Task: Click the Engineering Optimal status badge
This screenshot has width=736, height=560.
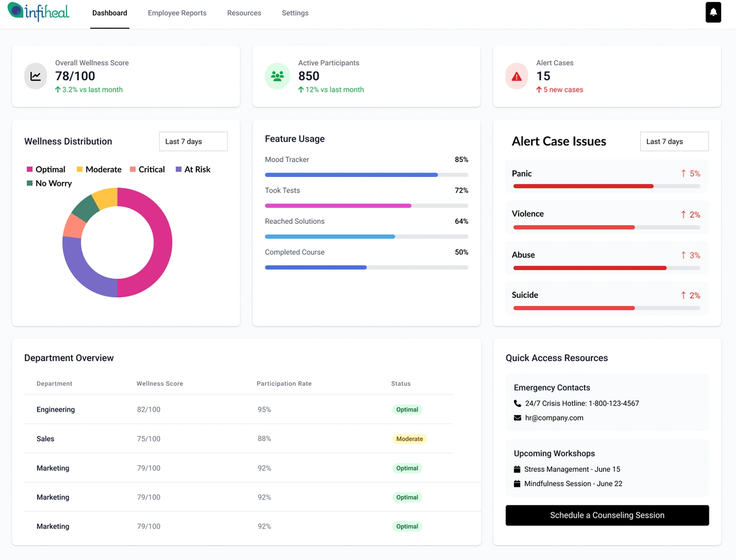Action: pos(407,409)
